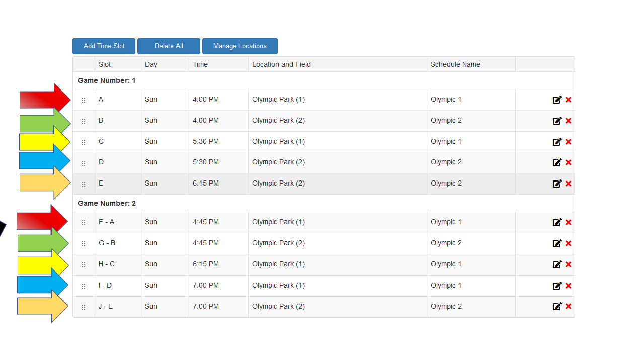Delete time slot I - D
This screenshot has height=362, width=644.
click(x=568, y=286)
